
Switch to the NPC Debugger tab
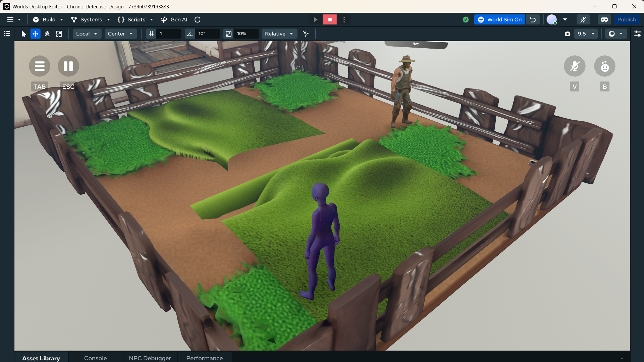[x=150, y=358]
